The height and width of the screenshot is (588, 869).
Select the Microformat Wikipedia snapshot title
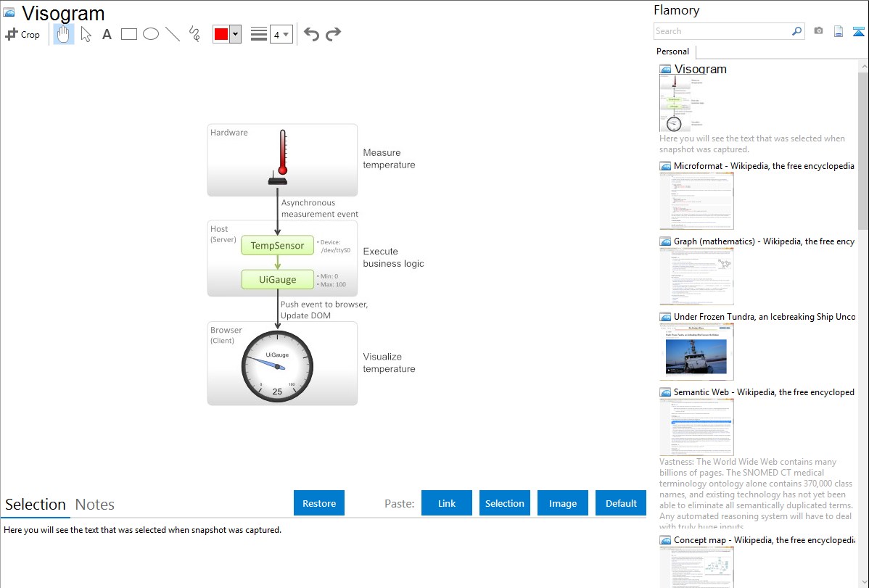(x=764, y=166)
